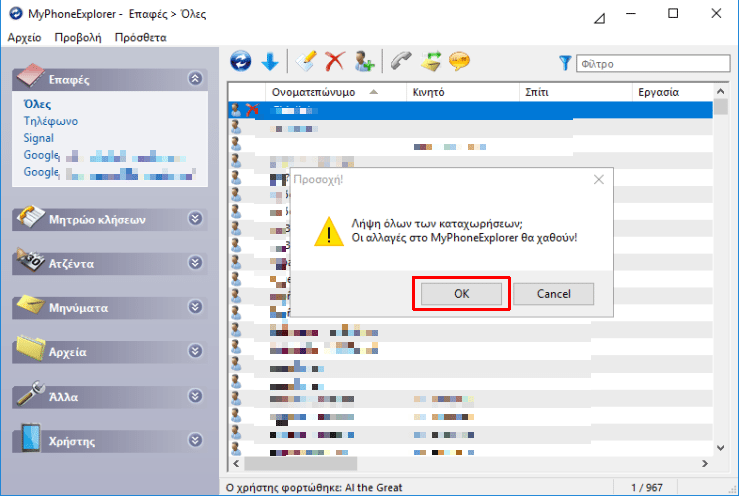Select Τηλέφωνο contact group
Viewport: 739px width, 496px height.
[50, 121]
